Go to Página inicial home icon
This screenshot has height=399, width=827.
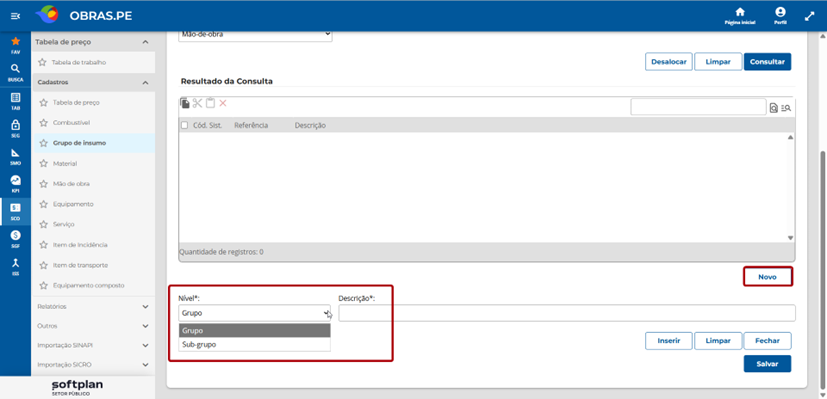point(740,12)
